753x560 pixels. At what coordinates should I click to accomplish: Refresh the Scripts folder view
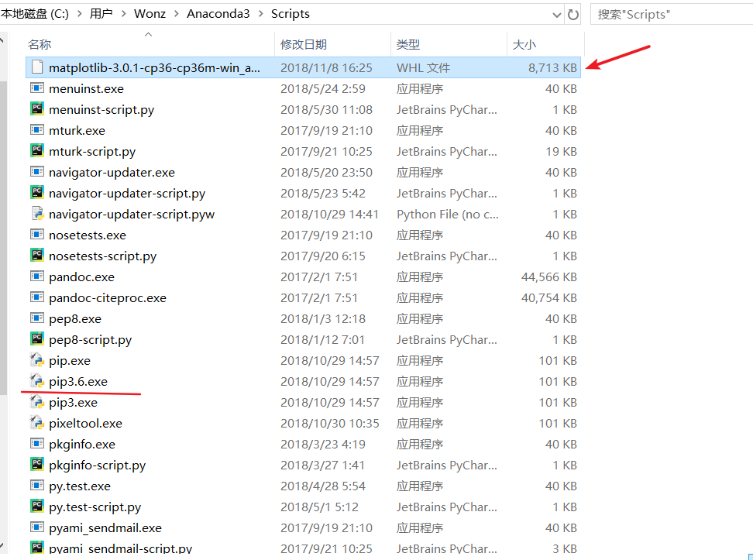[x=573, y=15]
